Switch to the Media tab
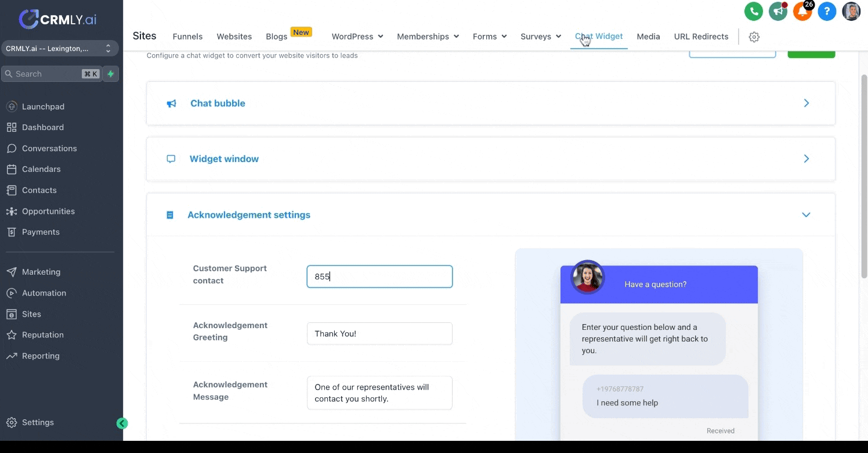Screen dimensions: 868x453 [x=648, y=36]
